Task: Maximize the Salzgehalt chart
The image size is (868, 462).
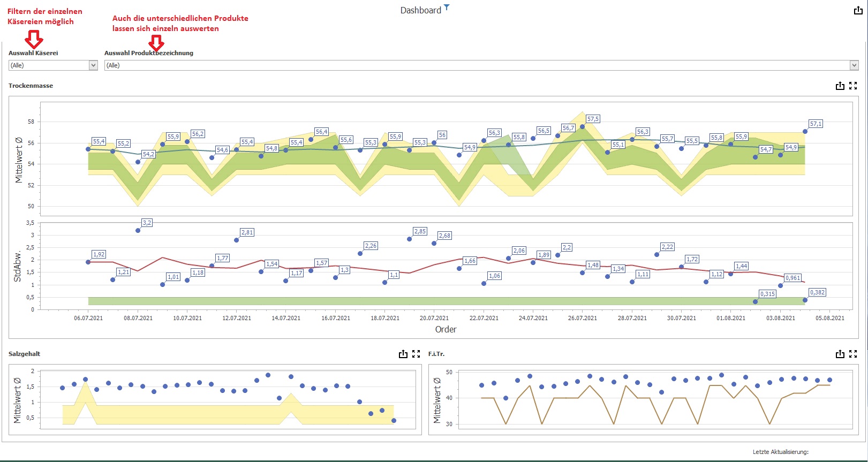Action: point(416,354)
